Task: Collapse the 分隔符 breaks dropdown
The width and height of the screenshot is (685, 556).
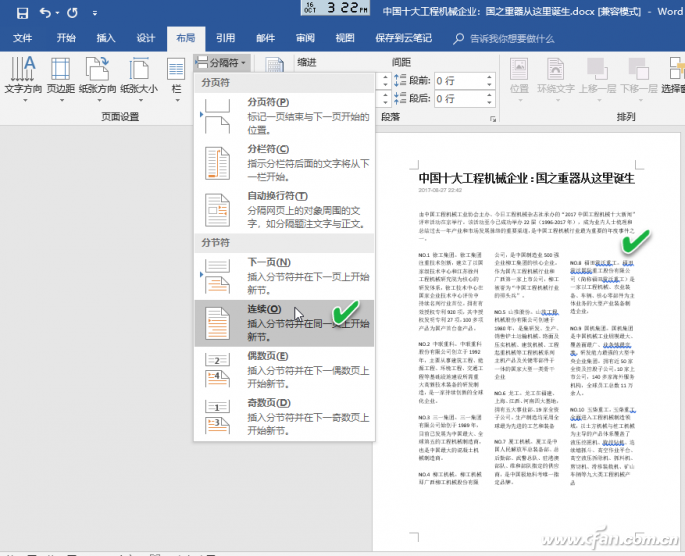Action: point(221,63)
